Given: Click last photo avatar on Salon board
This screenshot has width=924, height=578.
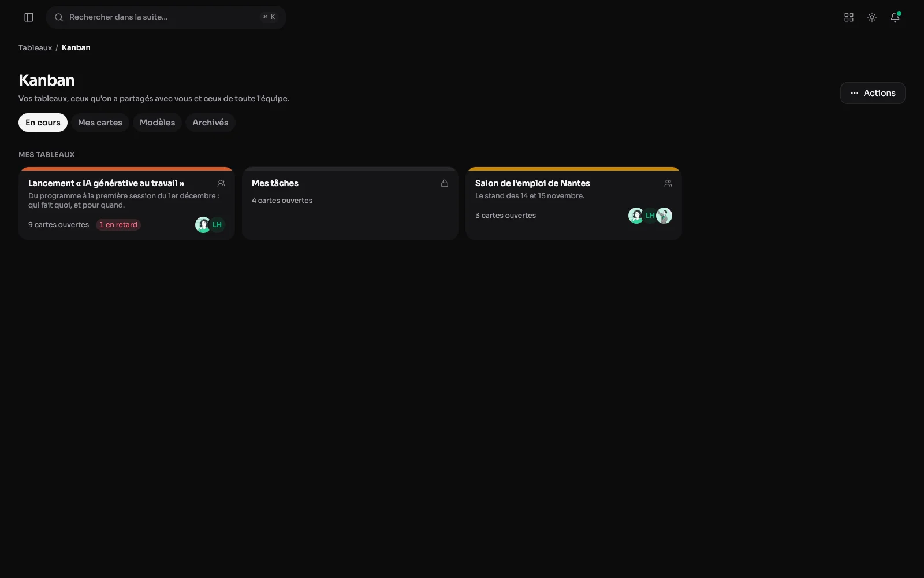Looking at the screenshot, I should (664, 216).
